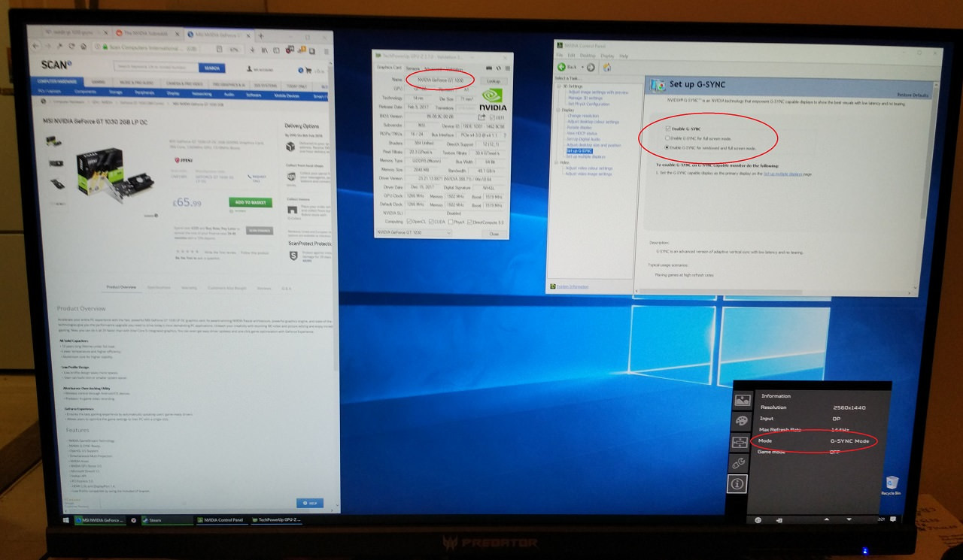Viewport: 963px width, 560px height.
Task: Collapse the Video tree node
Action: coord(556,162)
